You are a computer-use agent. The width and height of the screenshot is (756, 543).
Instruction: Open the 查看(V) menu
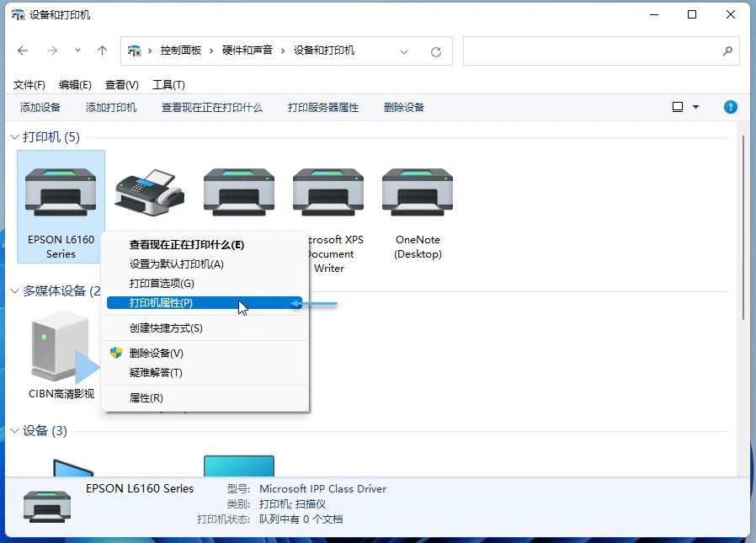[x=120, y=84]
